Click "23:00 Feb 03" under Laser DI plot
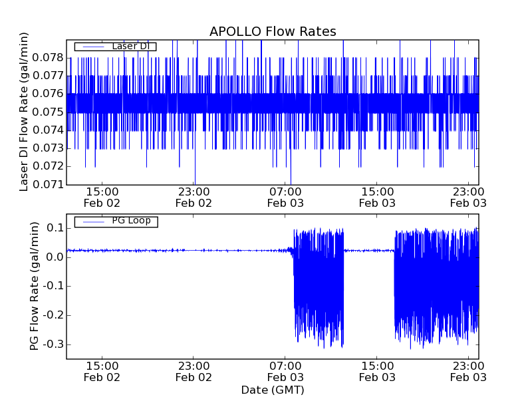Viewport: 532px width, 399px height. 468,198
